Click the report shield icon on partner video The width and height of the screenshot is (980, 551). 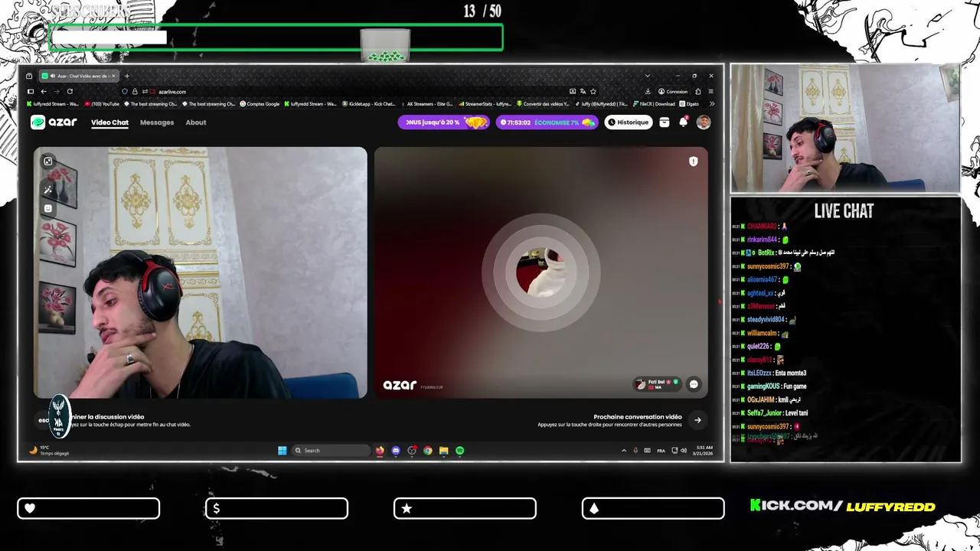tap(693, 161)
